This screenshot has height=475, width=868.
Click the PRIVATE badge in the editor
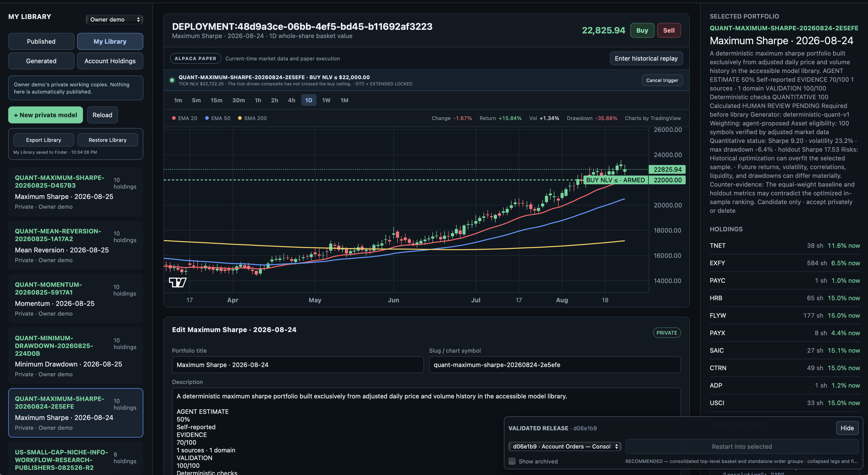[x=666, y=333]
